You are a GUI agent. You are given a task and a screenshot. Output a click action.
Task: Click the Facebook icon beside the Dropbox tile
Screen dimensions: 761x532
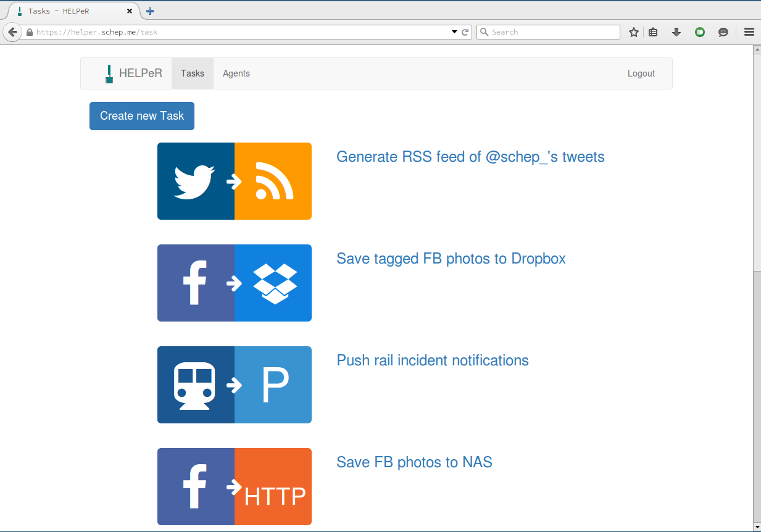tap(196, 283)
